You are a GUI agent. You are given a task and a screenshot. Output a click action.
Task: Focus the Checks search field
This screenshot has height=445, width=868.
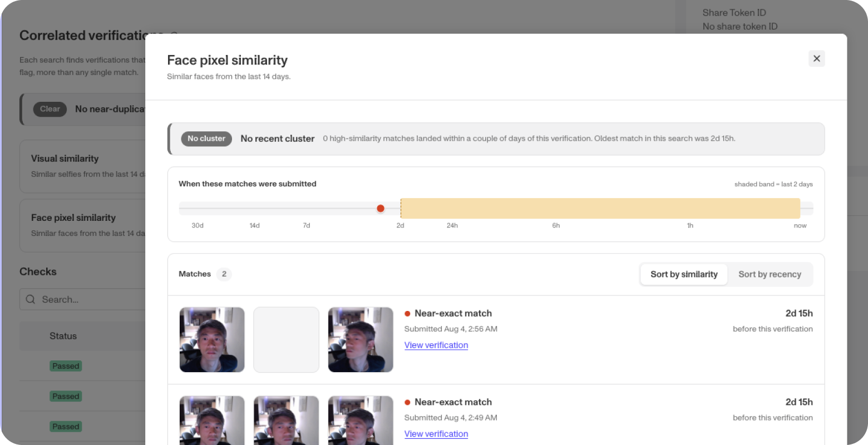tap(83, 299)
